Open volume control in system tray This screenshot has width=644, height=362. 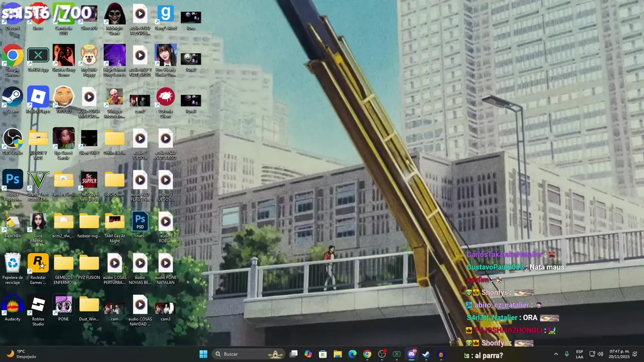point(600,354)
